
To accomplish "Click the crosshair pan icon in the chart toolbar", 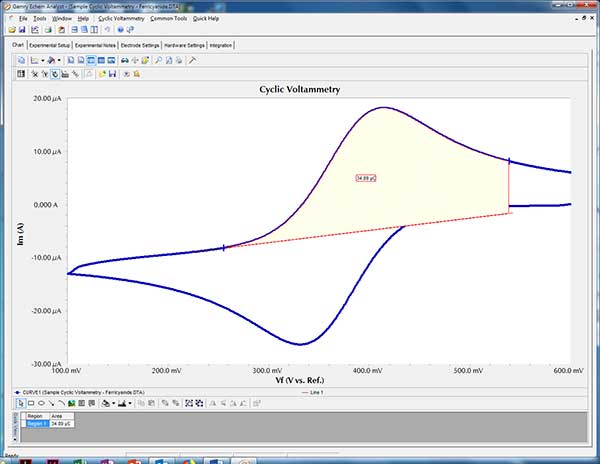I will click(x=135, y=60).
